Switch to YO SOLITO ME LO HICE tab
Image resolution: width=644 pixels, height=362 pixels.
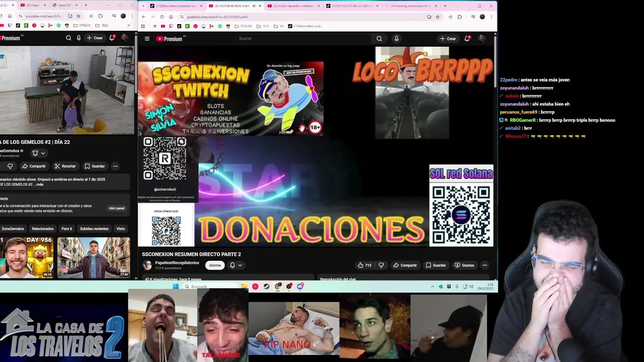click(352, 6)
